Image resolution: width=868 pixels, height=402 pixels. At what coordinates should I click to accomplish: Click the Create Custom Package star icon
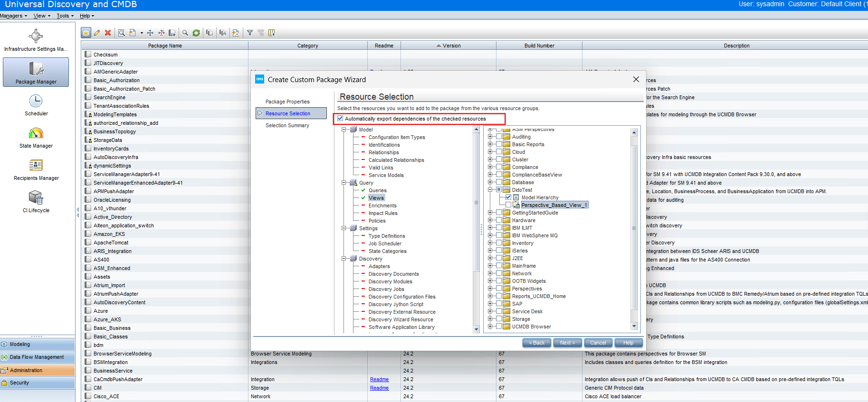(x=86, y=33)
